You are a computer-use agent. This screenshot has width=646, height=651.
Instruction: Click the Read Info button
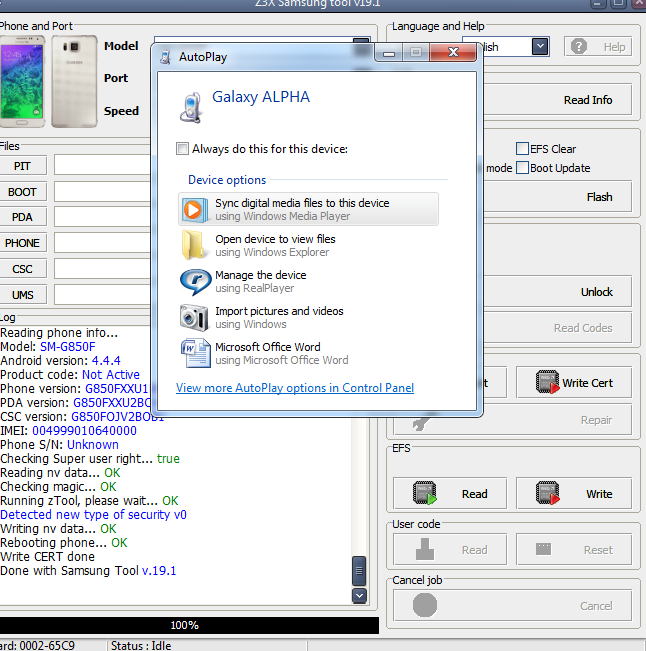click(x=558, y=100)
